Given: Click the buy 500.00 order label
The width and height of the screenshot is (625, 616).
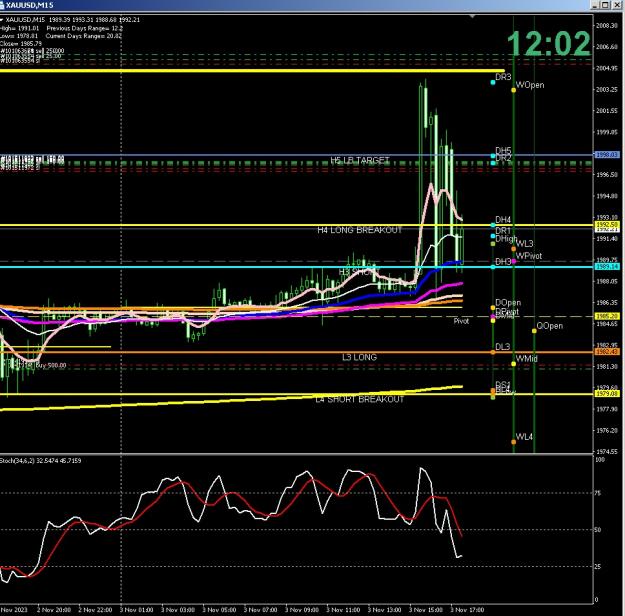Looking at the screenshot, I should click(x=51, y=365).
